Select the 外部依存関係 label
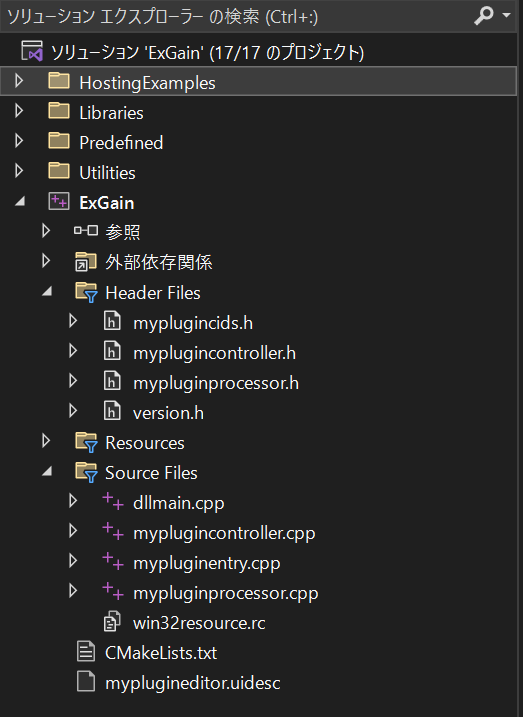Image resolution: width=523 pixels, height=717 pixels. (159, 262)
